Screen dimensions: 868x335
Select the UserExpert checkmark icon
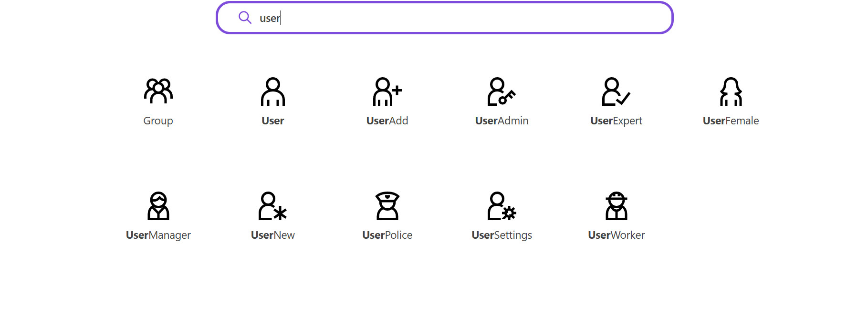(x=616, y=91)
